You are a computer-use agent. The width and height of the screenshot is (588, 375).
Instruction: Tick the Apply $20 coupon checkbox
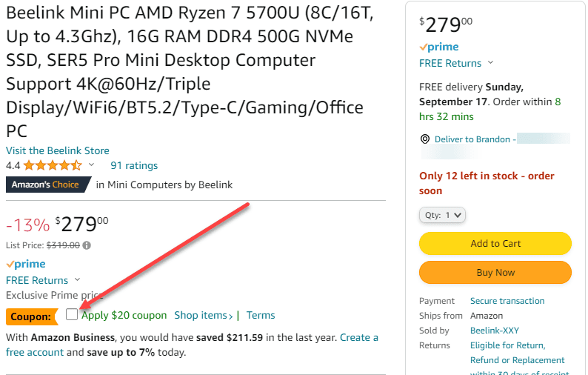pyautogui.click(x=72, y=315)
